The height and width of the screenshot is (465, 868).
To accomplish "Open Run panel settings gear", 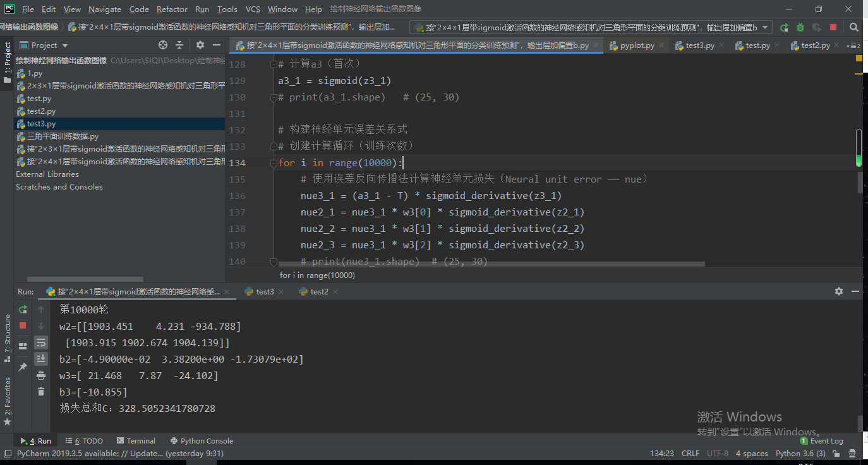I will click(839, 291).
